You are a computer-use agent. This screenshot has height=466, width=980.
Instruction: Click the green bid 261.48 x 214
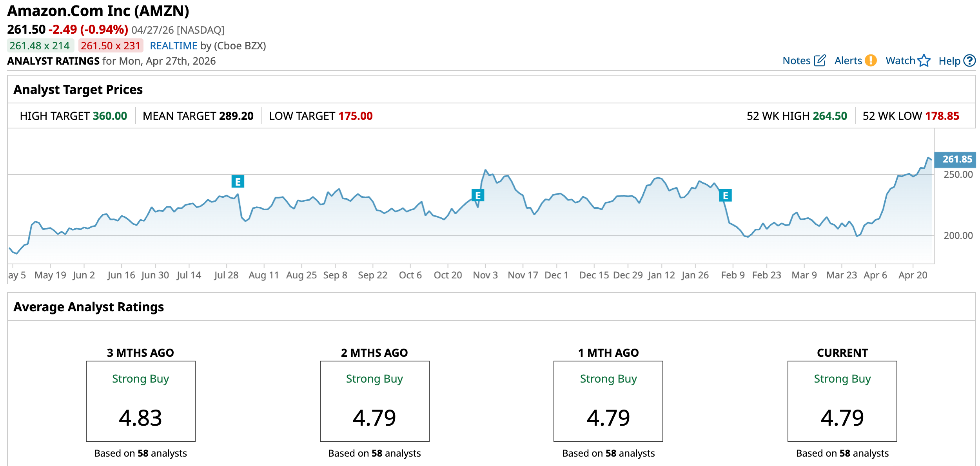[x=40, y=46]
